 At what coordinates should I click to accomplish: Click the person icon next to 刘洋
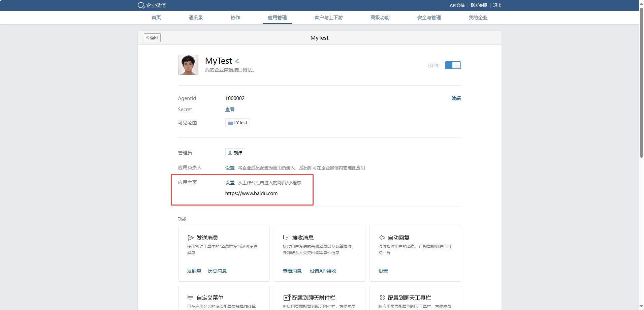230,153
